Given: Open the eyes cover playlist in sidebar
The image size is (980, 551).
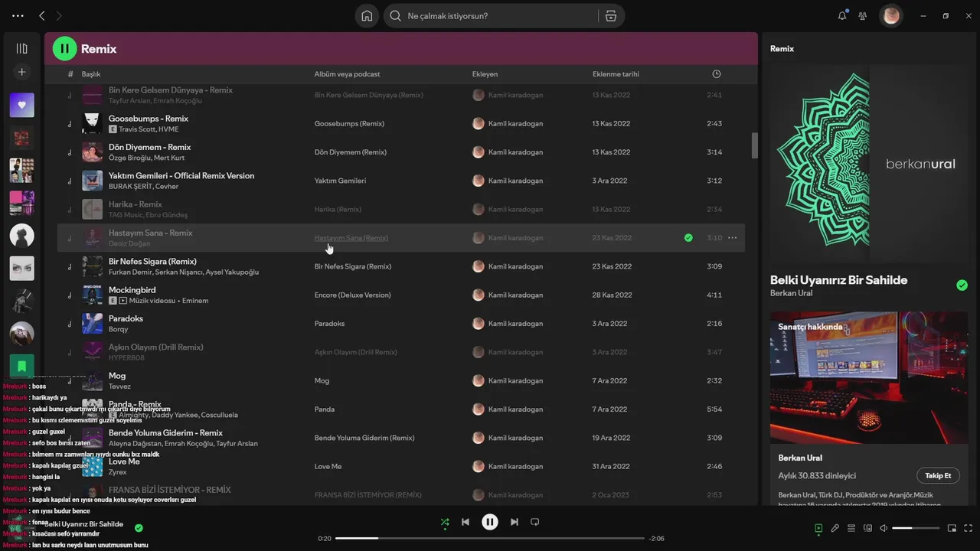Looking at the screenshot, I should [21, 269].
